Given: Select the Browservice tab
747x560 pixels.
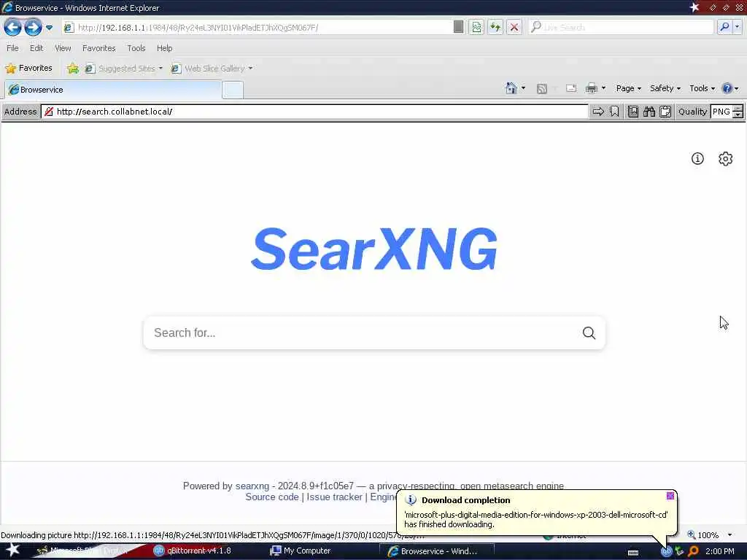Looking at the screenshot, I should (x=113, y=90).
